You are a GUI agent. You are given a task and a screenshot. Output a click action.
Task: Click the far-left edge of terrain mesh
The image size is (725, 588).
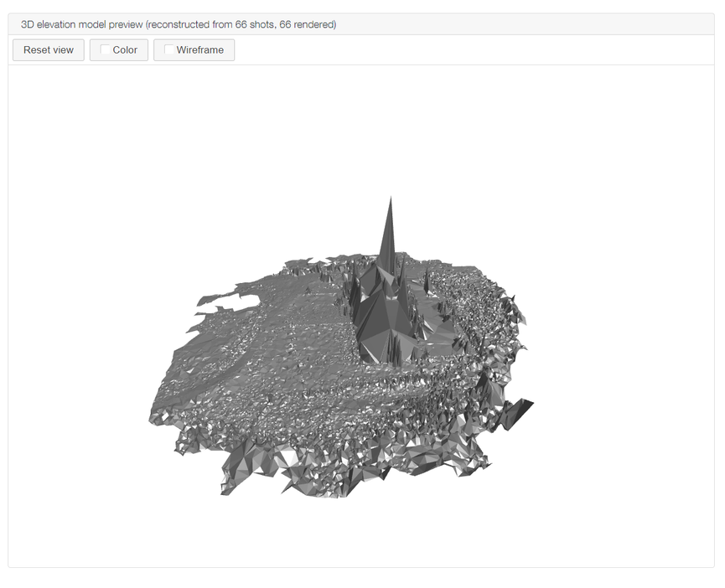click(156, 413)
